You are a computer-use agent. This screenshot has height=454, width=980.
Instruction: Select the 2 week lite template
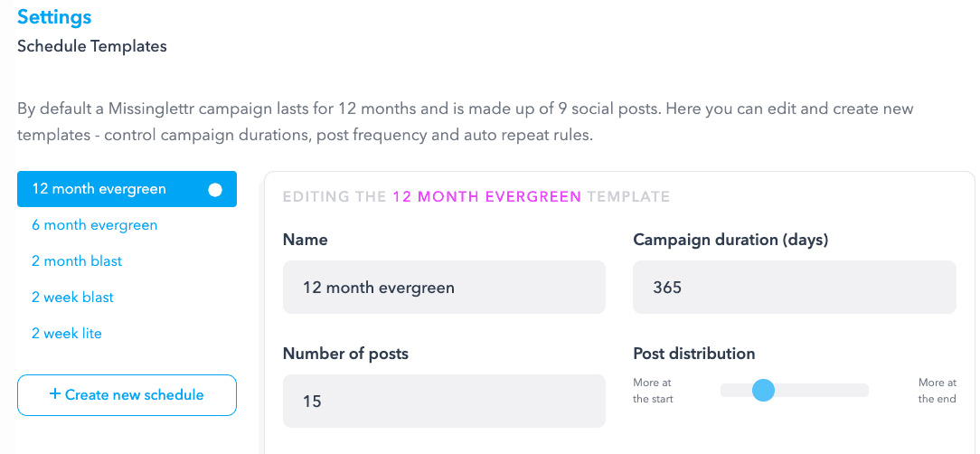[66, 334]
